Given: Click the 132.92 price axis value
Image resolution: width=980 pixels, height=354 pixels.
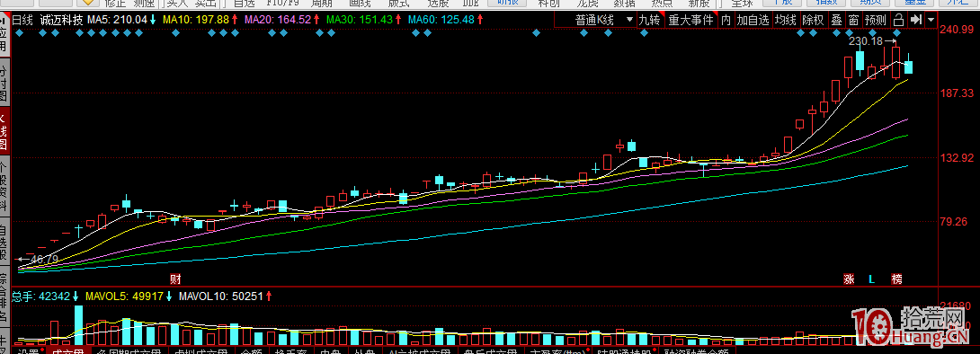Looking at the screenshot, I should [x=958, y=157].
